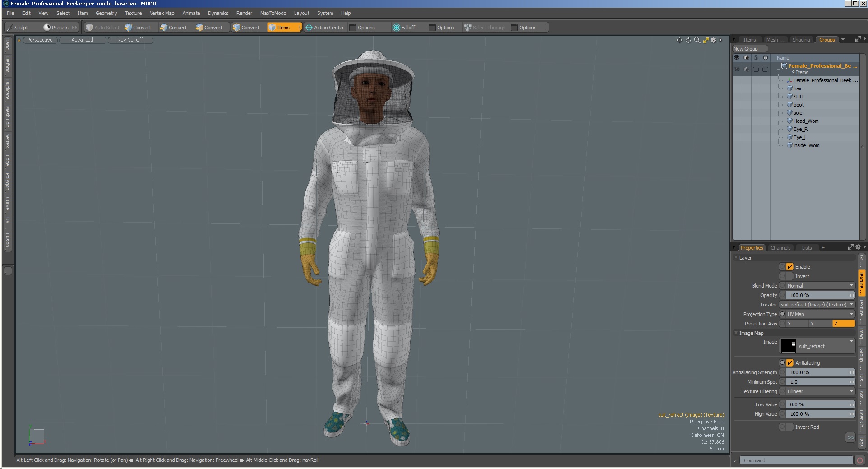Toggle the Invert checkbox
Image resolution: width=868 pixels, height=469 pixels.
point(790,276)
